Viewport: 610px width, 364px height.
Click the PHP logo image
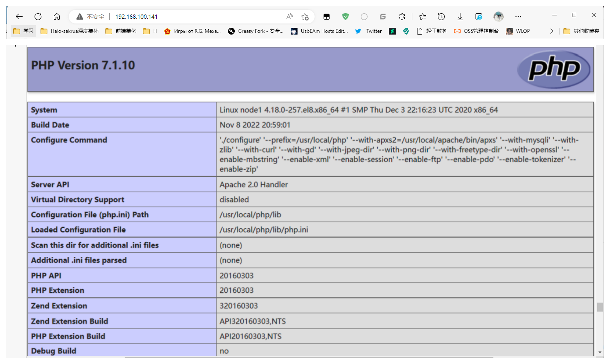[x=554, y=69]
